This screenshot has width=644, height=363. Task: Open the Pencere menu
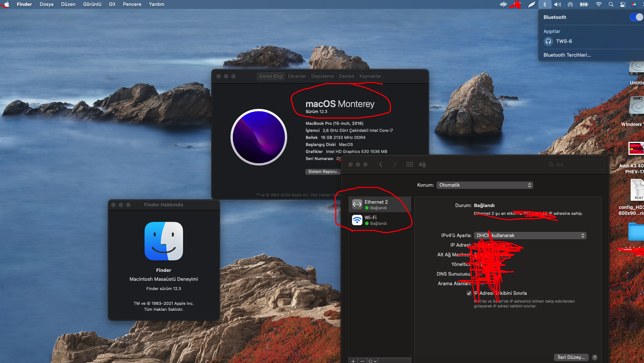[132, 4]
